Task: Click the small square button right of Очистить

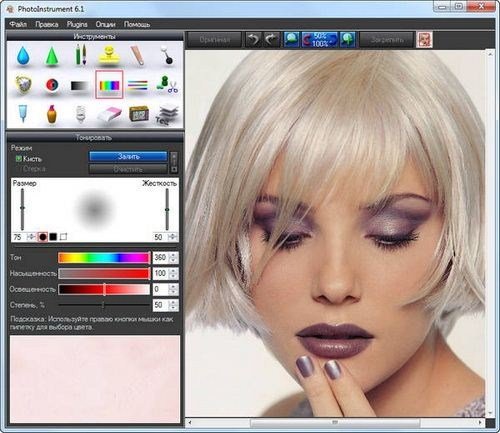Action: (174, 169)
